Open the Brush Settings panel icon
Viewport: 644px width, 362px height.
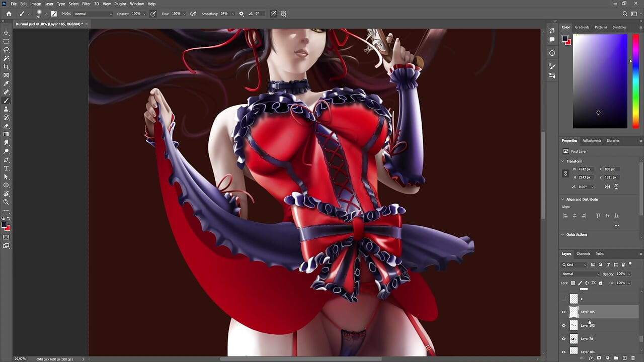[x=552, y=66]
